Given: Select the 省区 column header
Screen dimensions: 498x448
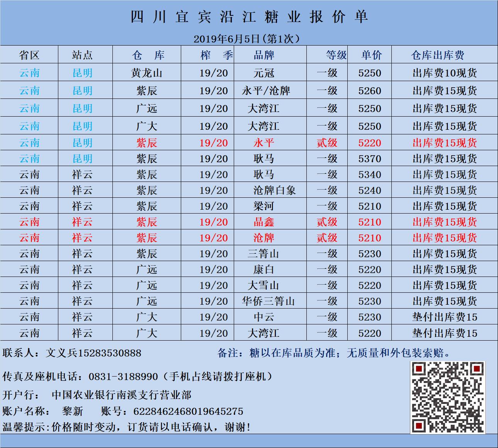Looking at the screenshot, I should (x=29, y=55).
